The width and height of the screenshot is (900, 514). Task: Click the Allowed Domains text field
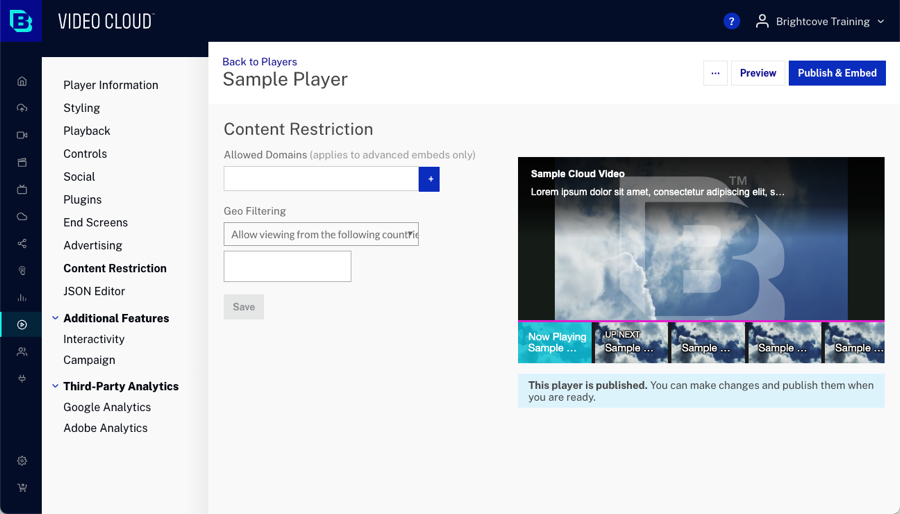pyautogui.click(x=321, y=179)
